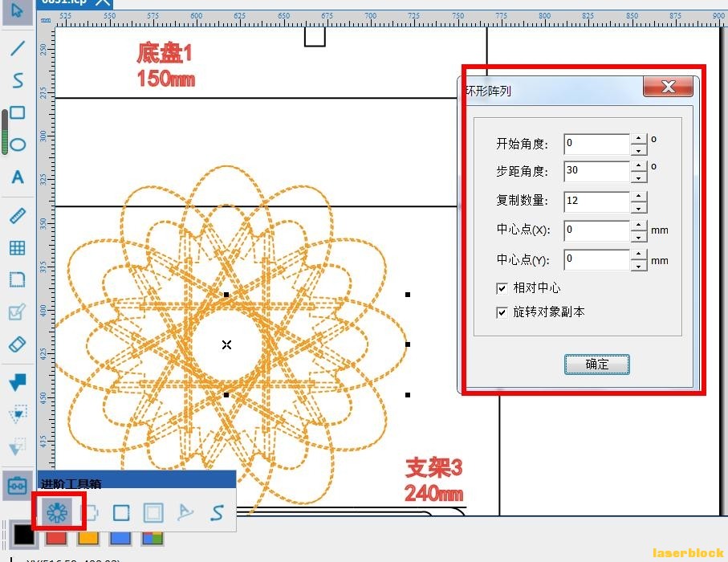Viewport: 728px width, 562px height.
Task: Select the ruler measuring tool
Action: point(17,216)
